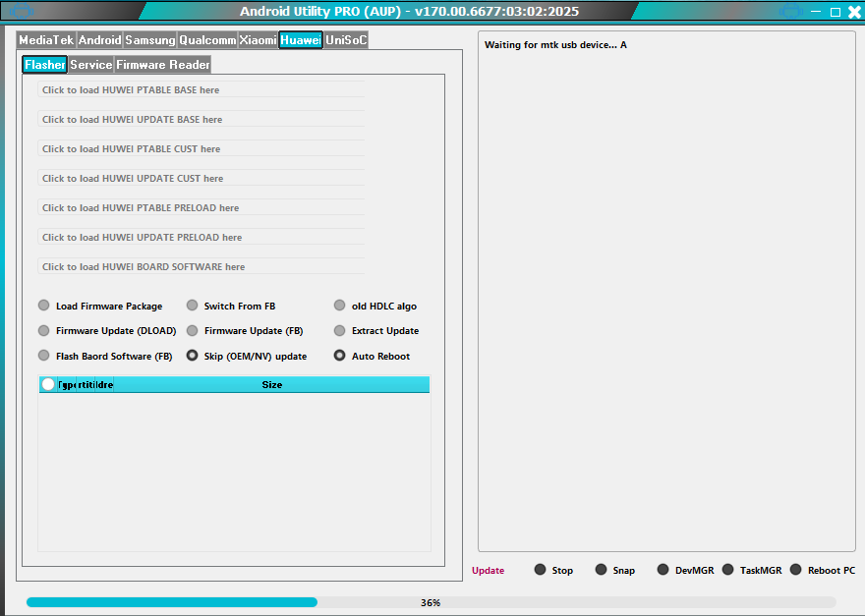
Task: Open the Firmware Reader tab
Action: [x=160, y=64]
